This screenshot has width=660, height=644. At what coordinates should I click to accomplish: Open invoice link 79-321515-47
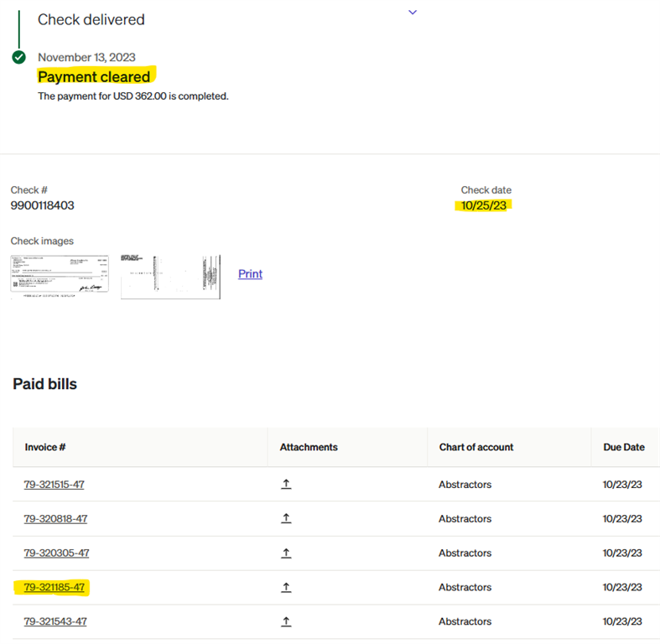pos(55,485)
